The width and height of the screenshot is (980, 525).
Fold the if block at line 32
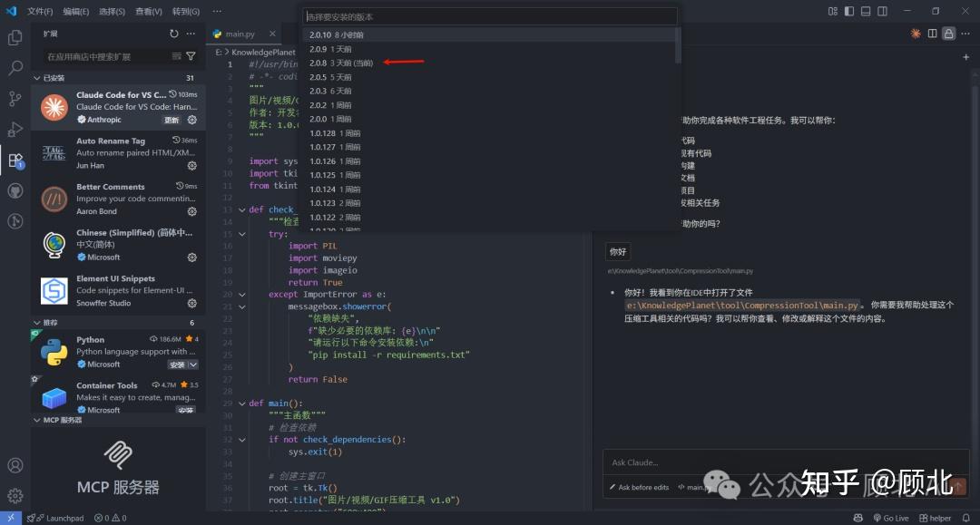[242, 440]
